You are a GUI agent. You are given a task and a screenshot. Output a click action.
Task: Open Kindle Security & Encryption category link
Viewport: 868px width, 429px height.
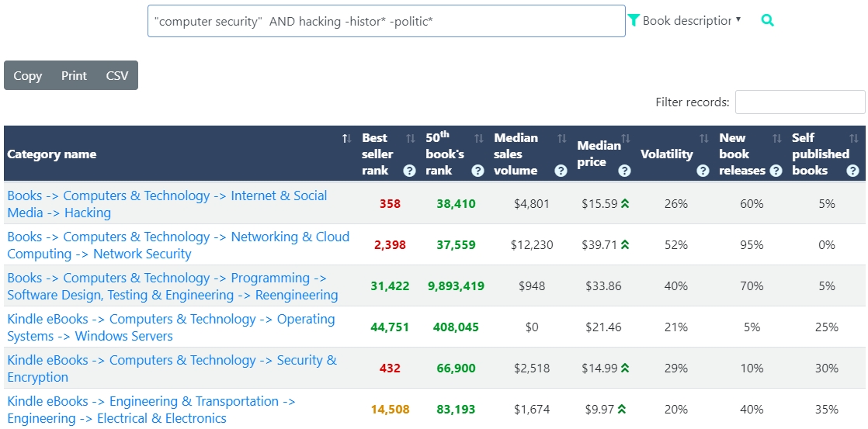click(x=172, y=368)
